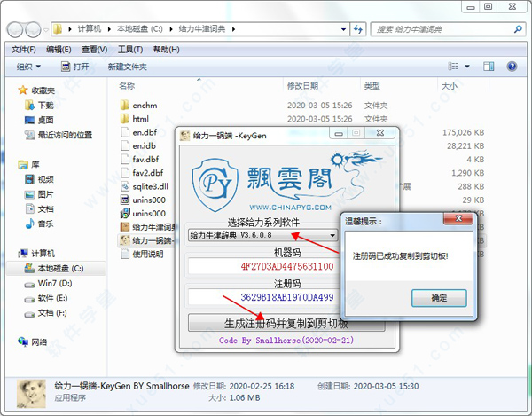Select the en.idb file
The width and height of the screenshot is (532, 416).
click(x=138, y=145)
